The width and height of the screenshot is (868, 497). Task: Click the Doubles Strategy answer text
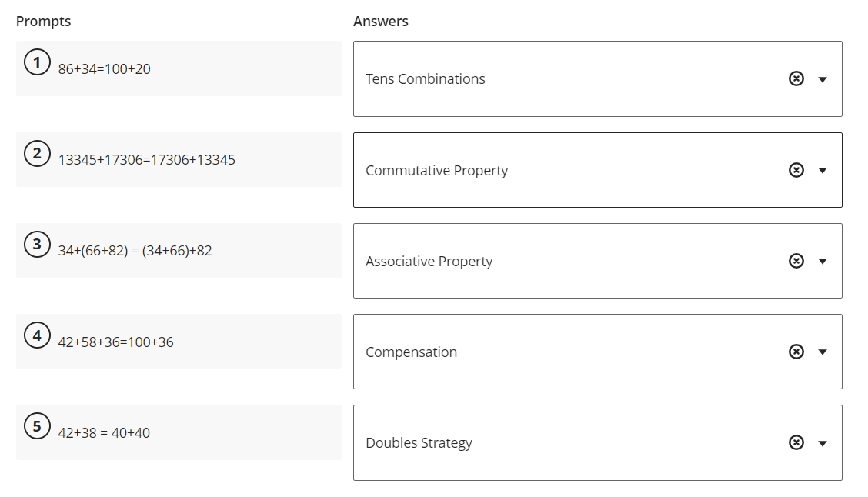[x=419, y=443]
